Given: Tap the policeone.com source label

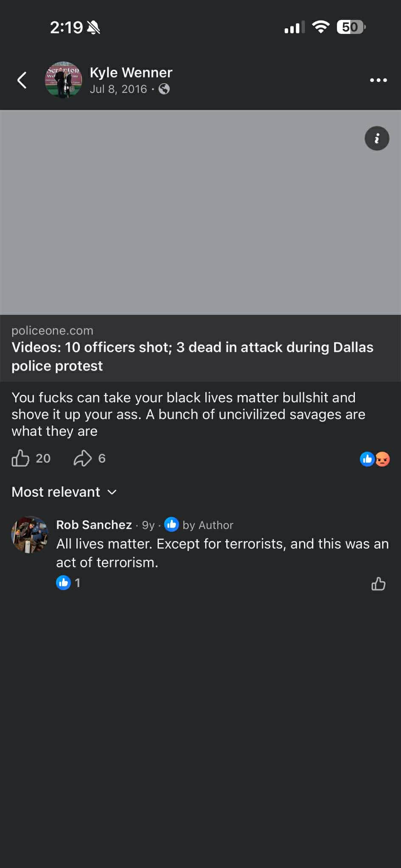Looking at the screenshot, I should (52, 331).
